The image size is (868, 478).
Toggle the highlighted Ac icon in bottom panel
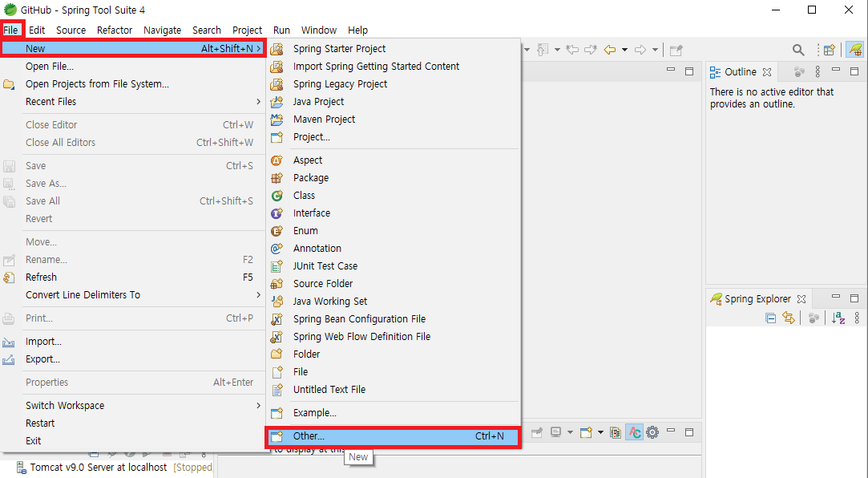click(635, 432)
